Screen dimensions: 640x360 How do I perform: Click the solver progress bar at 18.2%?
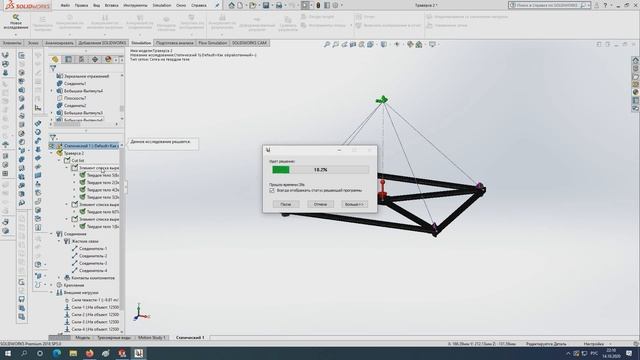point(320,169)
